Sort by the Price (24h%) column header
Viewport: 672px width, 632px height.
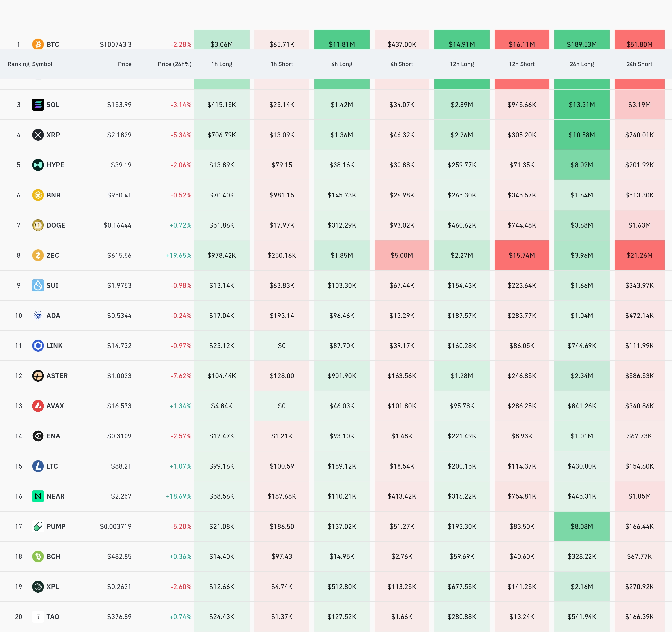174,64
